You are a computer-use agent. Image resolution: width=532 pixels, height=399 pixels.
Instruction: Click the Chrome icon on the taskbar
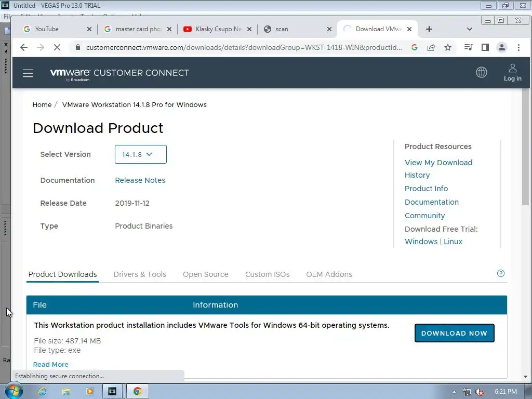[x=137, y=391]
